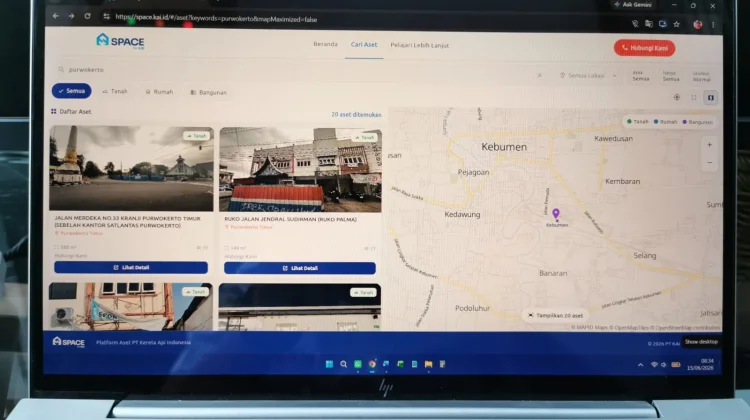Click Lihat Detail for Jalan Merdeka asset

[x=131, y=267]
